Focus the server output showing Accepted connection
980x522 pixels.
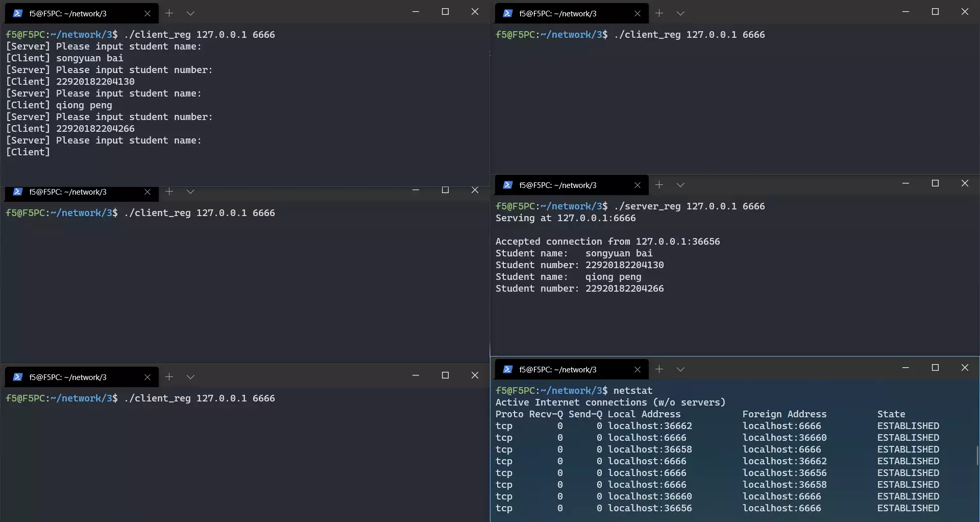607,242
